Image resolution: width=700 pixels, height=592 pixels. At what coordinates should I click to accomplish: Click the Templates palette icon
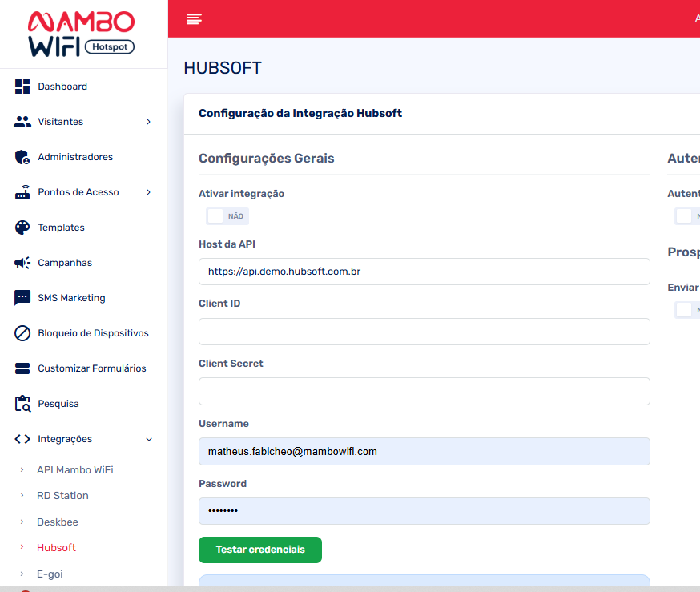tap(22, 228)
